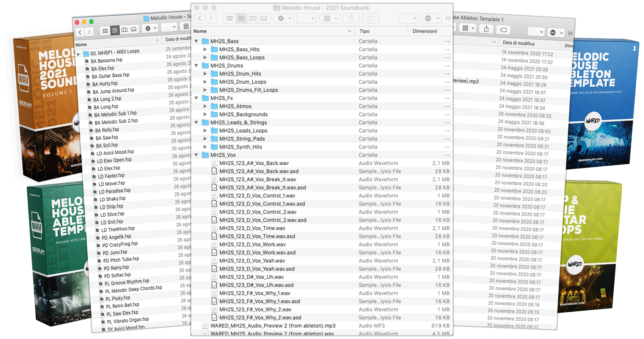Click the Share button in Soundbank window
This screenshot has height=339, width=644.
point(351,18)
